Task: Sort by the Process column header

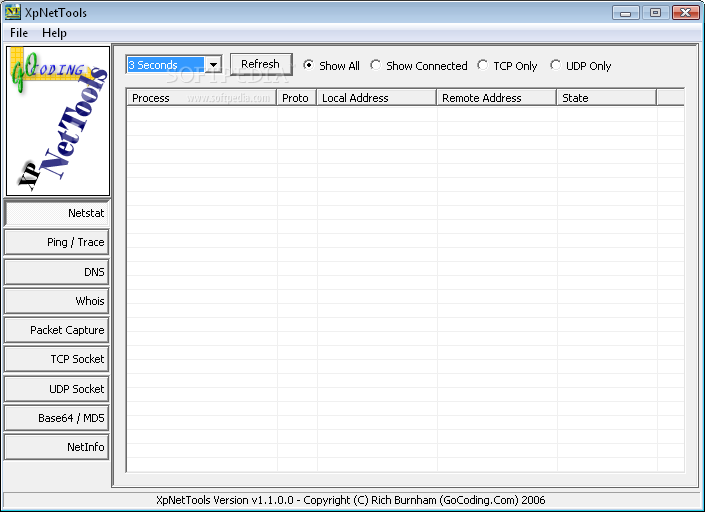Action: pyautogui.click(x=201, y=98)
